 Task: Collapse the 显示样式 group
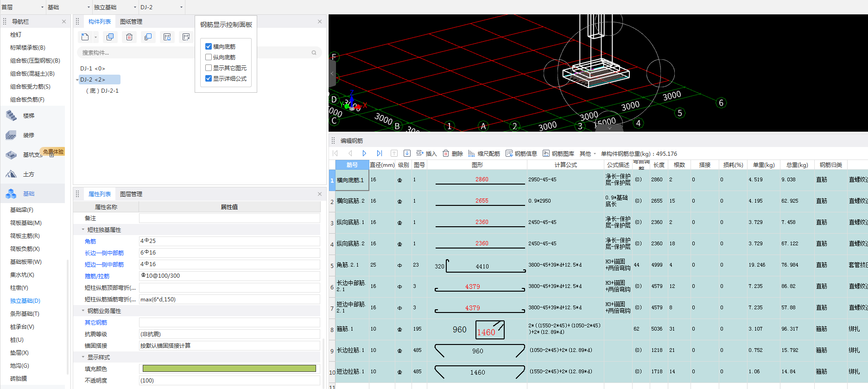pyautogui.click(x=83, y=357)
